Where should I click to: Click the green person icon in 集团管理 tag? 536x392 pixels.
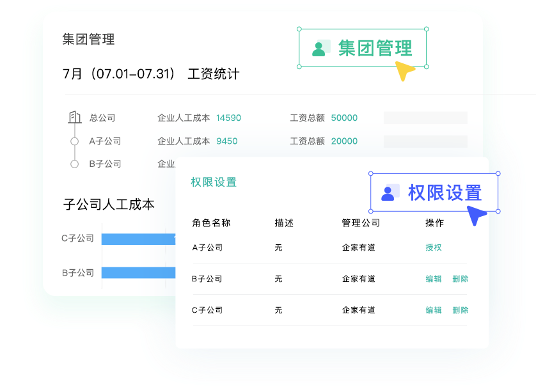click(319, 49)
